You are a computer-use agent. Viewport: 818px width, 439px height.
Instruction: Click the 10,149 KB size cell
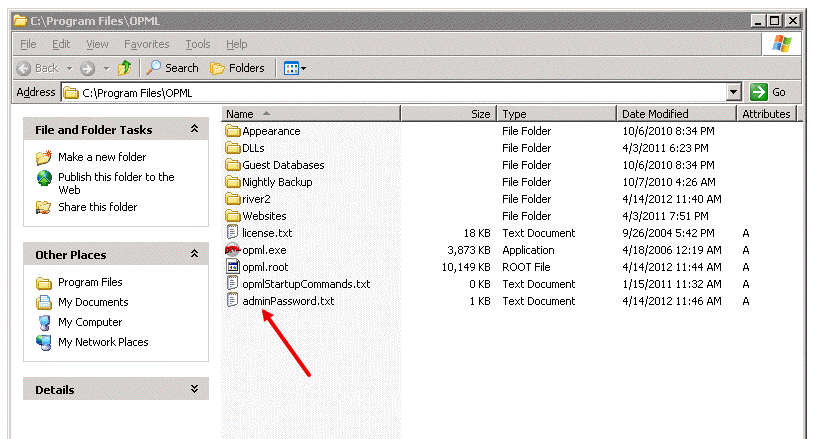pos(466,267)
